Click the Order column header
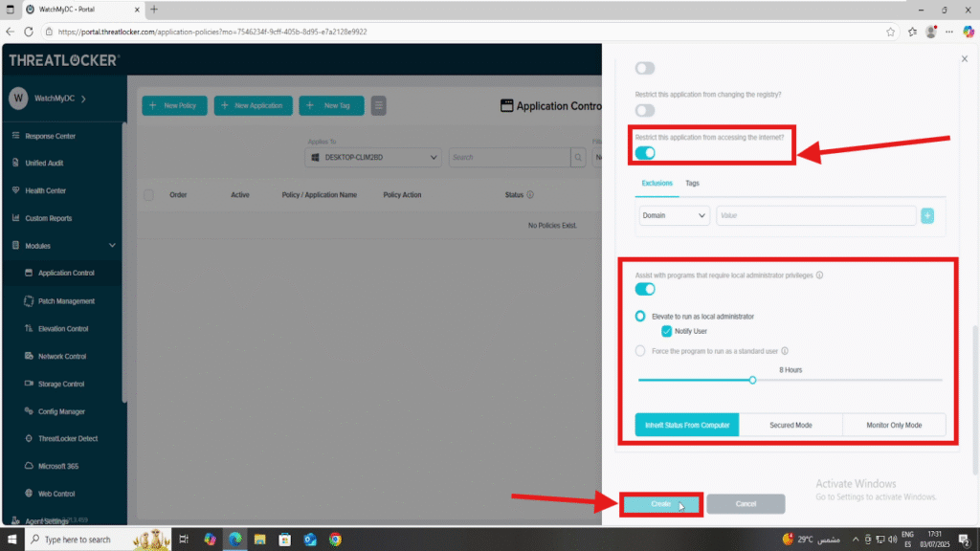Image resolution: width=980 pixels, height=551 pixels. (x=178, y=195)
